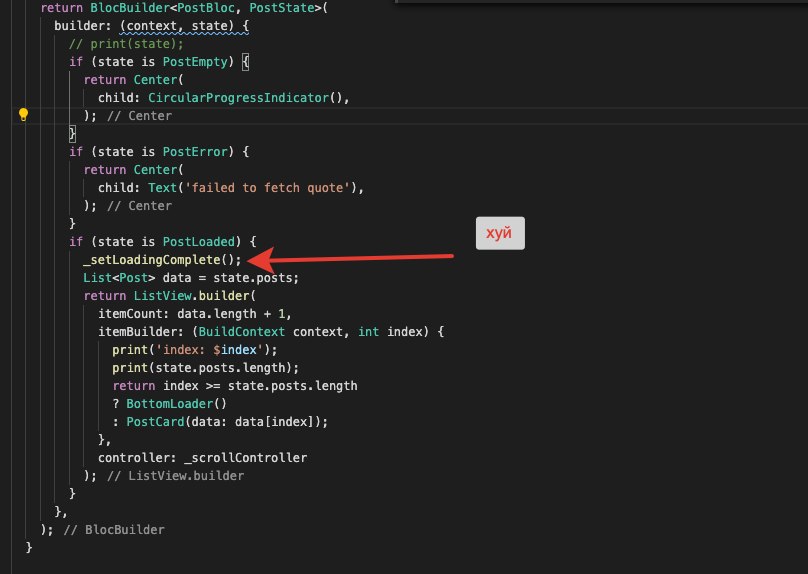The height and width of the screenshot is (574, 808).
Task: Click the "PostEmpty" class name
Action: tap(195, 62)
